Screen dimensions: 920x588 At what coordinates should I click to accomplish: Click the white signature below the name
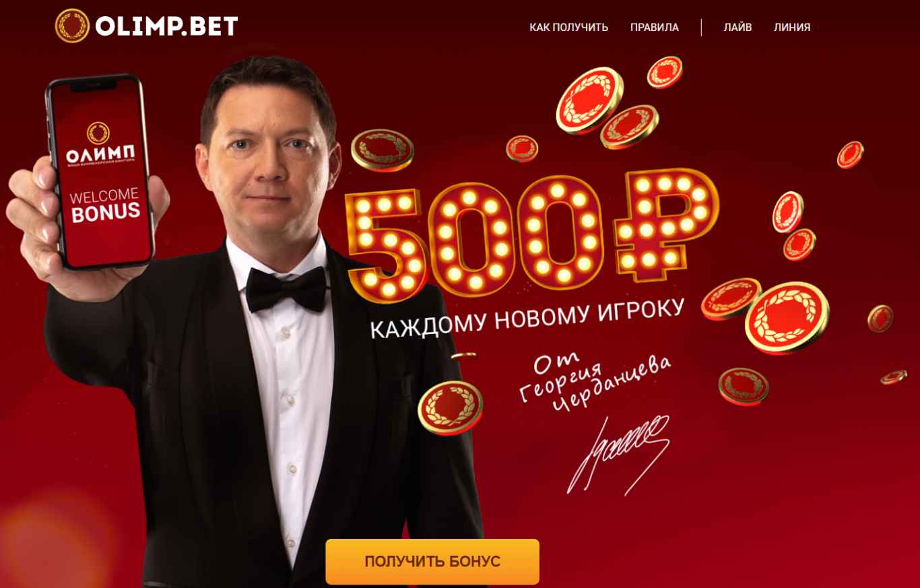click(x=618, y=453)
